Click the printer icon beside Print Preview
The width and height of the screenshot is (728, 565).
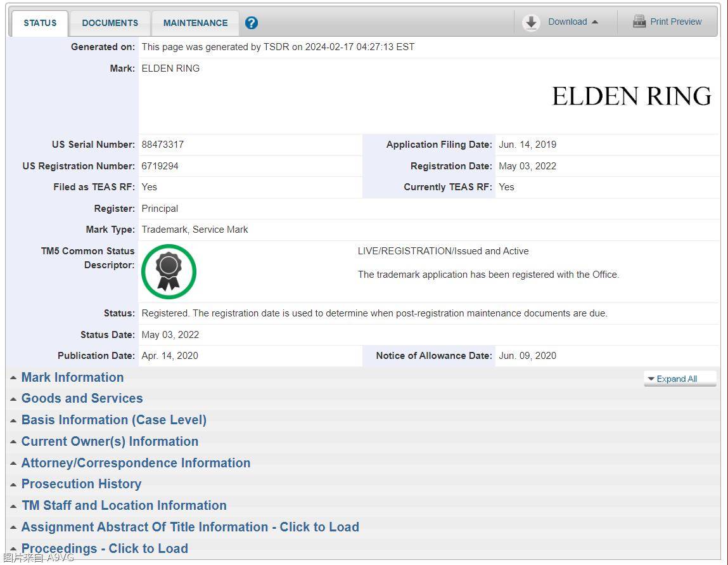click(x=639, y=22)
